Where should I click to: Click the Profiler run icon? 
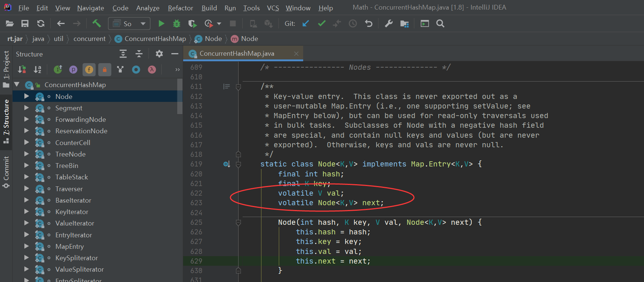209,24
